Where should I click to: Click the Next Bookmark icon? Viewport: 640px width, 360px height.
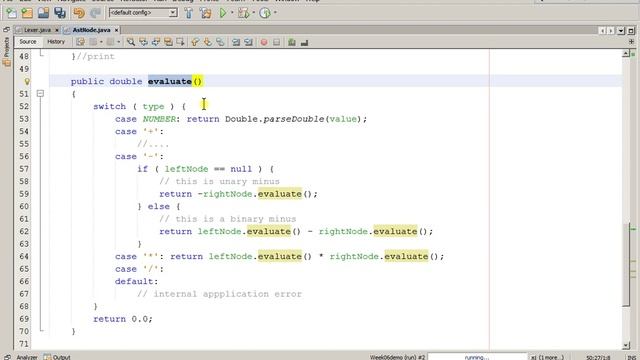(208, 42)
